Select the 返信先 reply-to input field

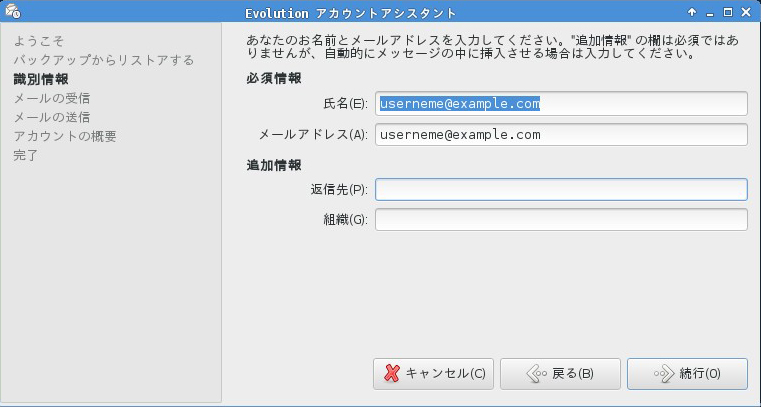pos(561,189)
